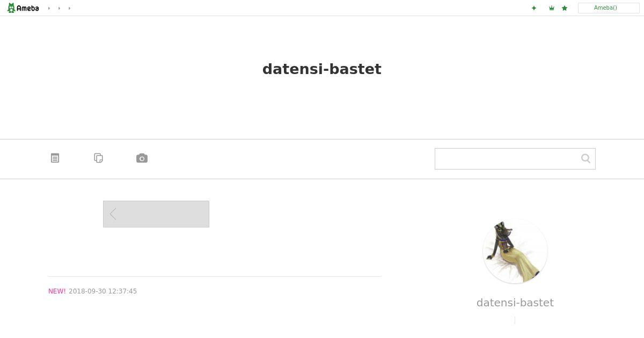Click the Ameba() button at top right
The image size is (644, 338).
[x=609, y=8]
